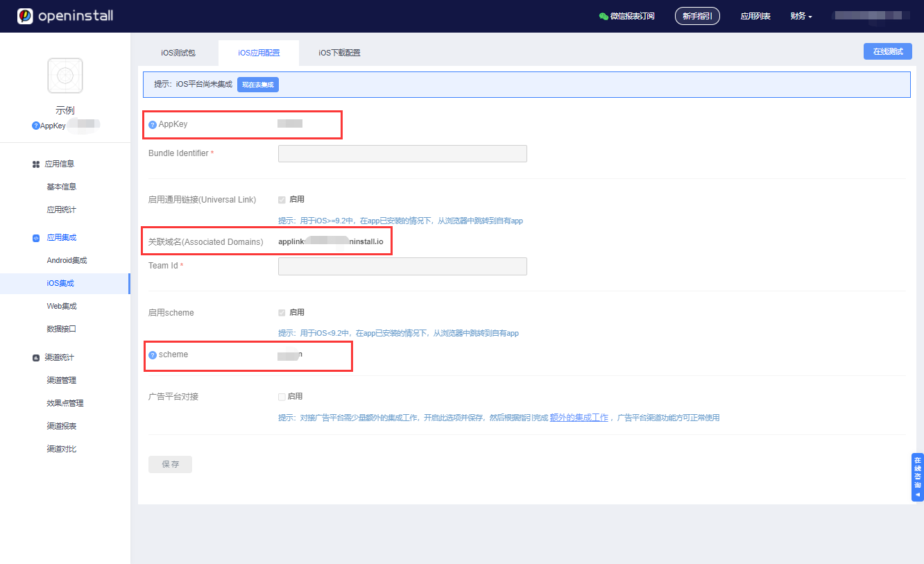Click help icon beside AppKey form label
Image resolution: width=924 pixels, height=564 pixels.
click(153, 125)
